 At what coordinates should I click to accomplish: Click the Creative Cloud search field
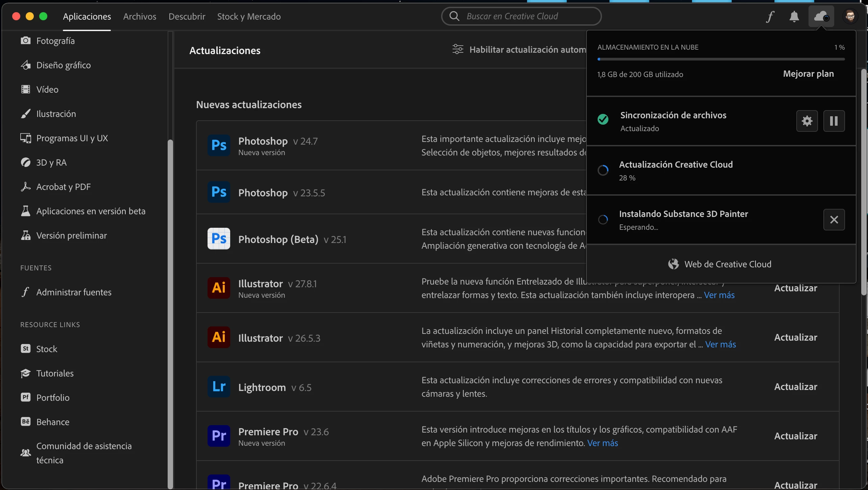click(x=521, y=17)
